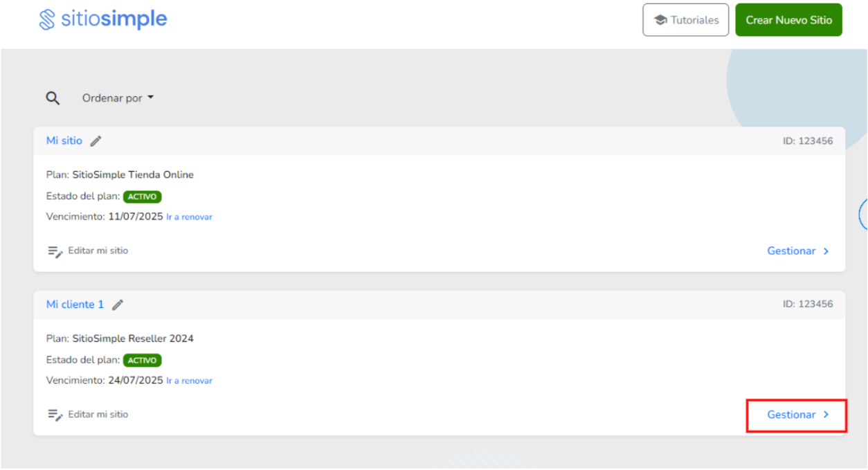Click Ir a renovar for 11/07/2025 expiry
The height and width of the screenshot is (470, 868).
coord(189,217)
